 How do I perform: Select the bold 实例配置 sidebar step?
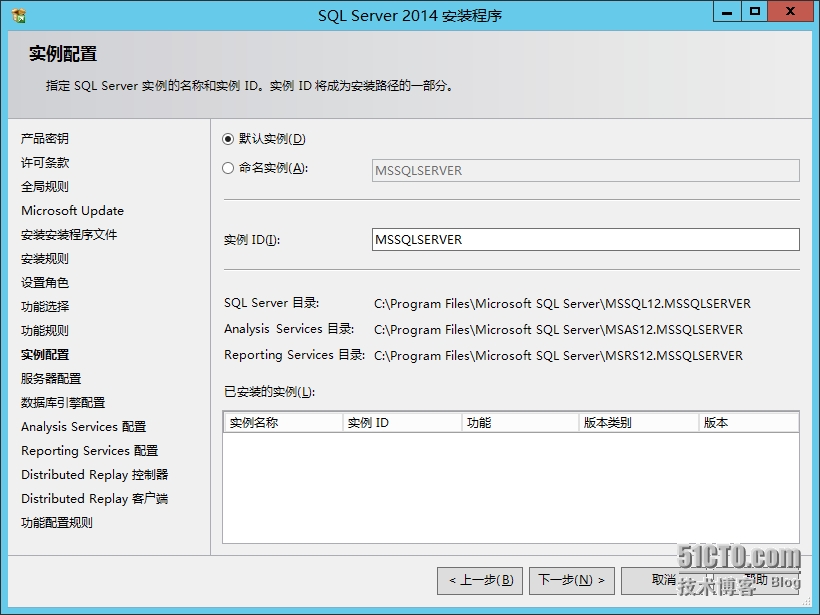pyautogui.click(x=45, y=355)
